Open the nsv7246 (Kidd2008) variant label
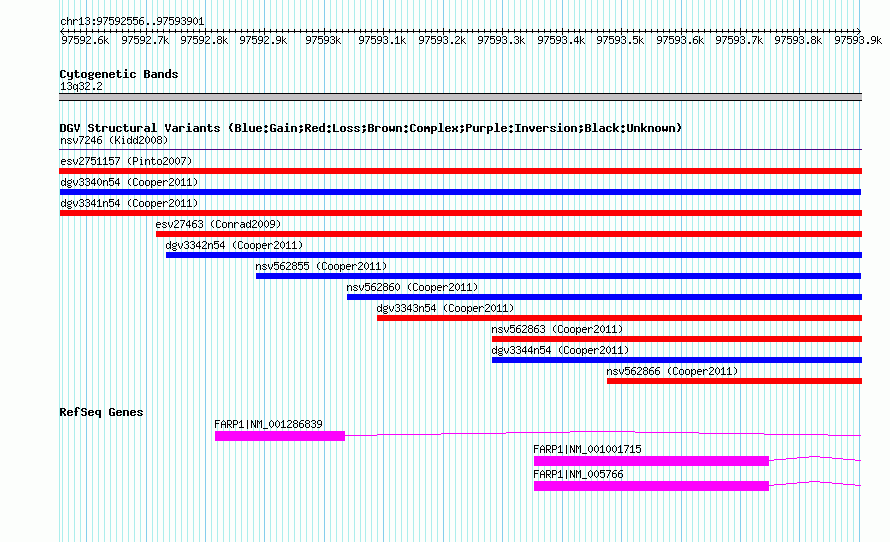 click(114, 140)
